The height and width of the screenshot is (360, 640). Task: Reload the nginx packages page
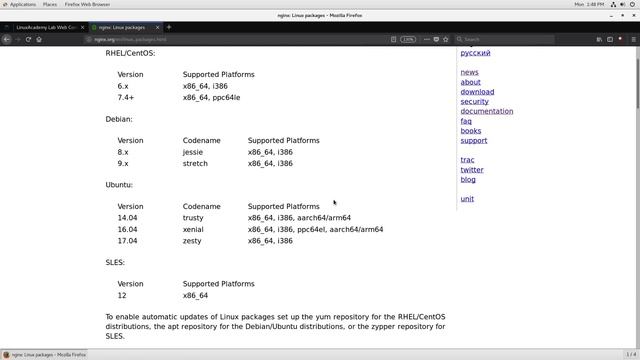tap(28, 40)
